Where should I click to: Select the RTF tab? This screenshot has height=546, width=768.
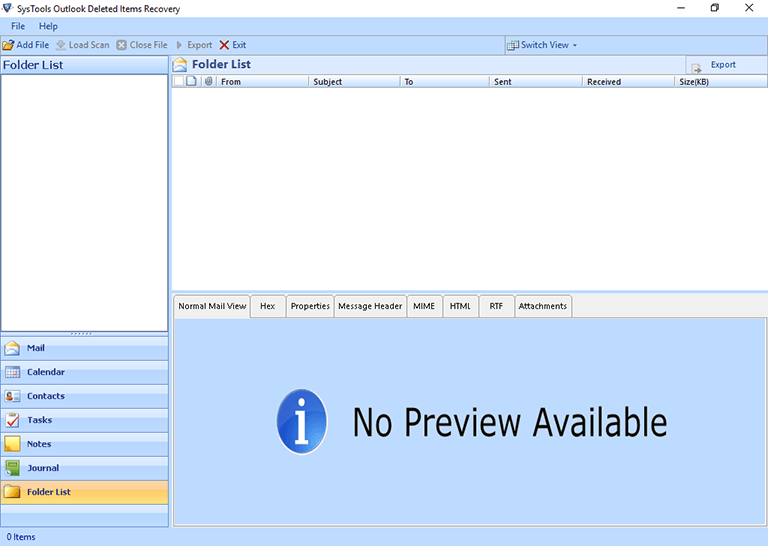tap(496, 306)
